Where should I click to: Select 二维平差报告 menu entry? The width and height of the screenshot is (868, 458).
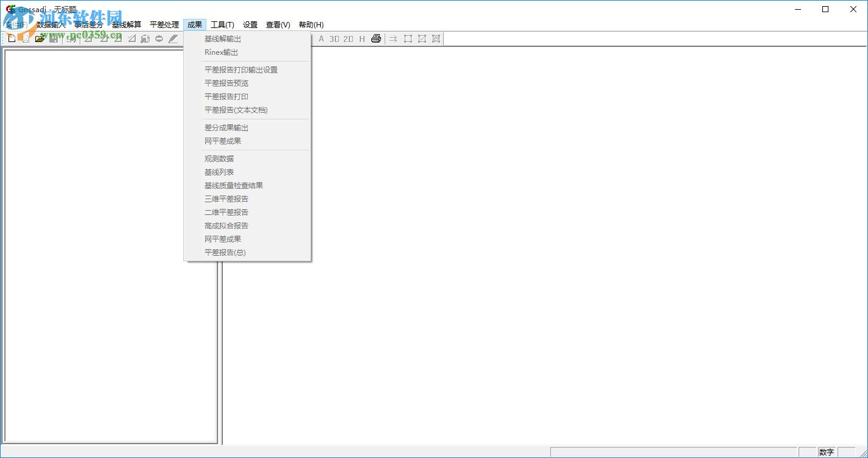(248, 213)
